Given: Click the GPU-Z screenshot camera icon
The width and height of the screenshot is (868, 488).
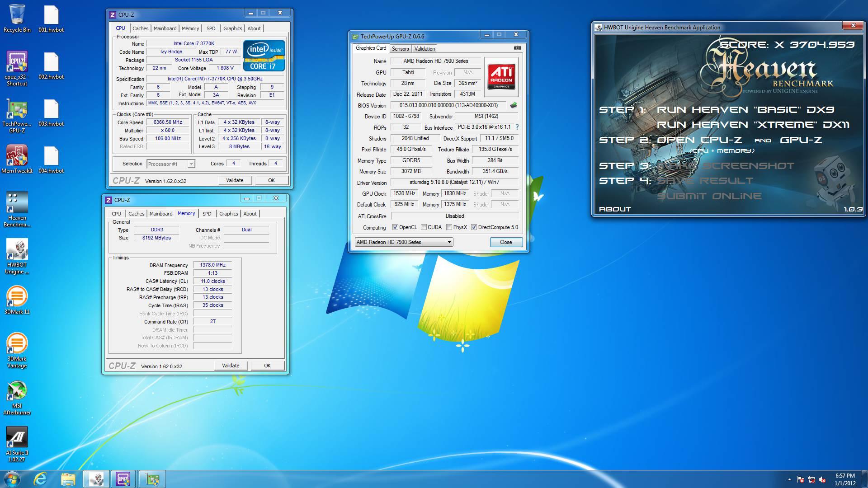Looking at the screenshot, I should pyautogui.click(x=517, y=48).
